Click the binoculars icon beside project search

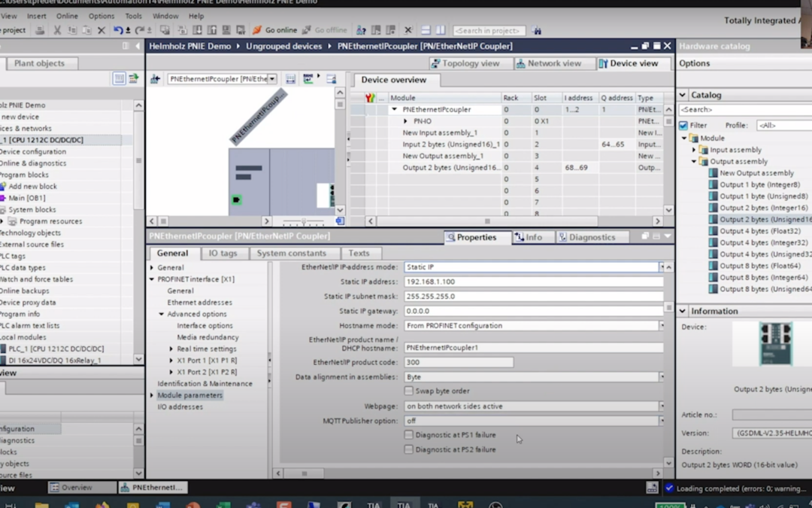coord(537,31)
